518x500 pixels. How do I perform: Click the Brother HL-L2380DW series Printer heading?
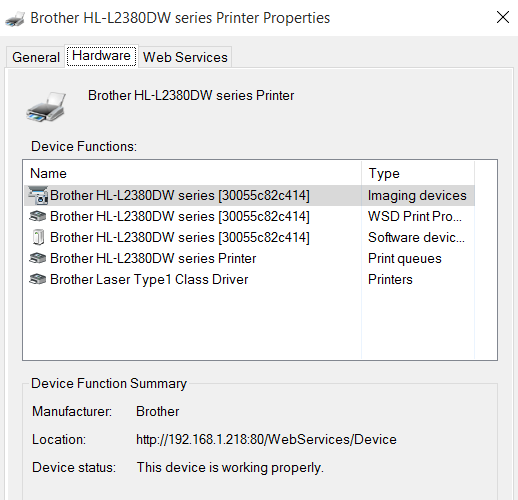click(191, 95)
